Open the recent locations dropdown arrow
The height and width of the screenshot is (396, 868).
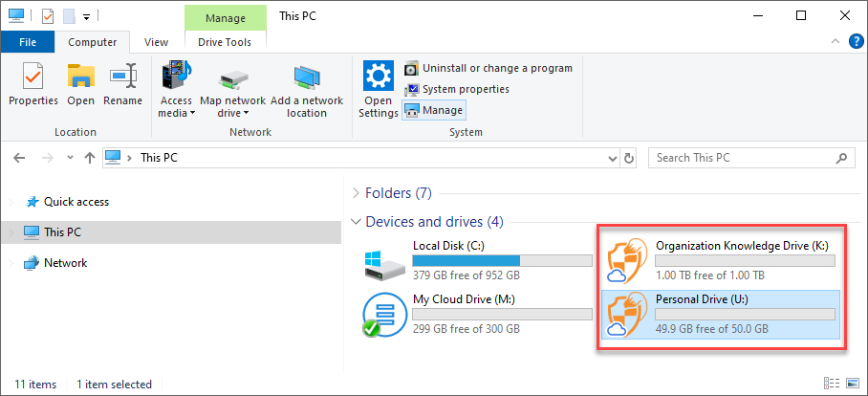(70, 158)
